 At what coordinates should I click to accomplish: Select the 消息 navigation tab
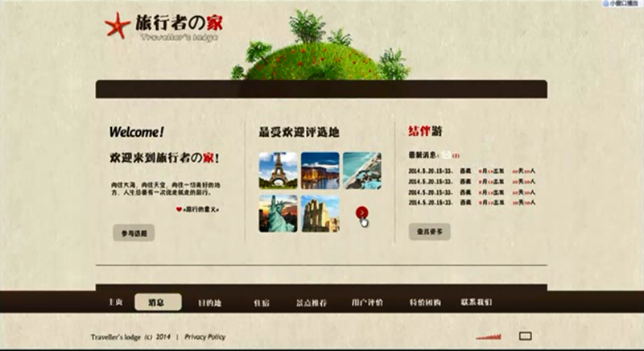click(x=156, y=303)
